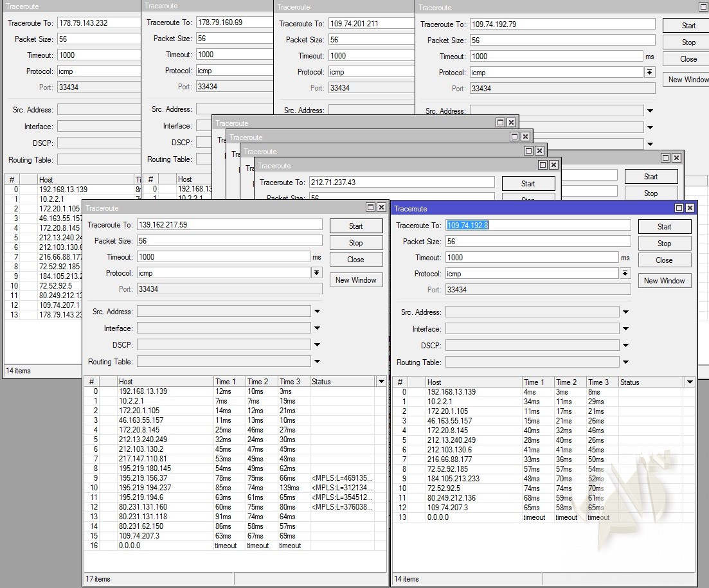The height and width of the screenshot is (588, 709).
Task: Start traceroute to 139.162.217.59
Action: 355,226
